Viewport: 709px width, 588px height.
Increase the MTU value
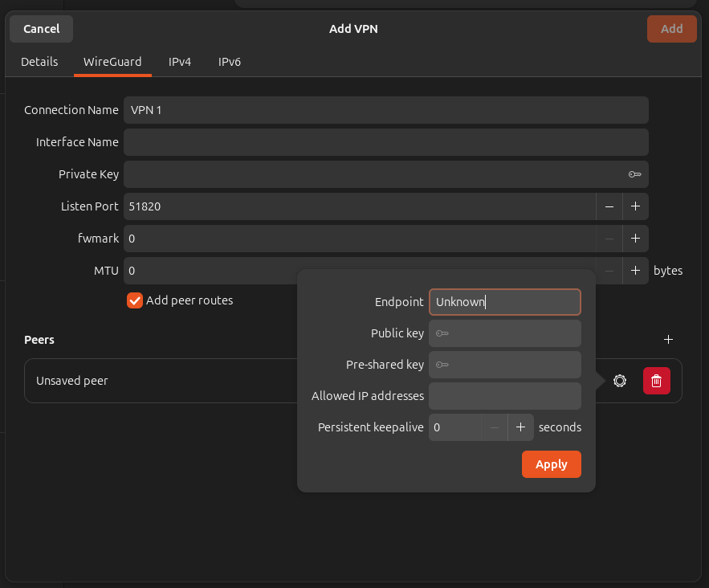click(x=635, y=271)
